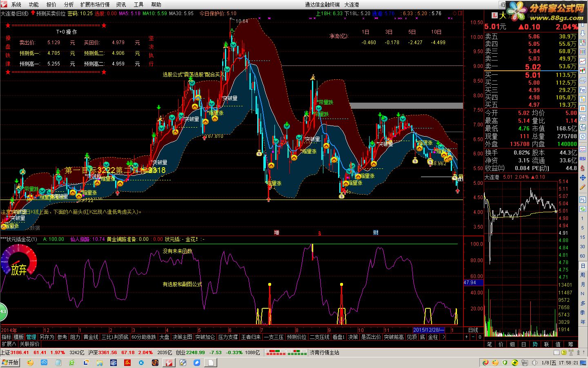The image size is (588, 368).
Task: Click the green refresh icon in right toolbar
Action: [583, 209]
